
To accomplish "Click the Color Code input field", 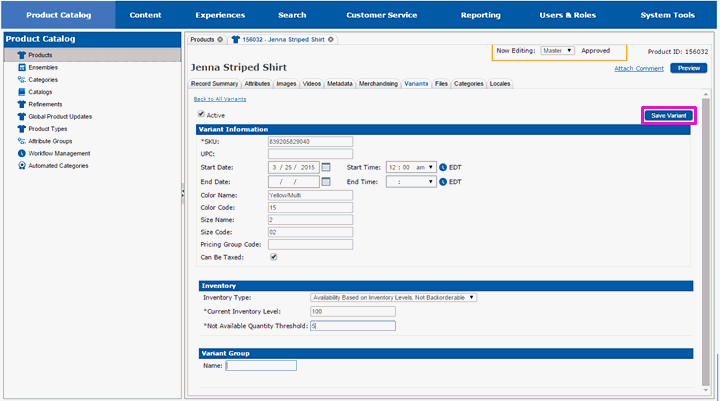I will [x=310, y=208].
